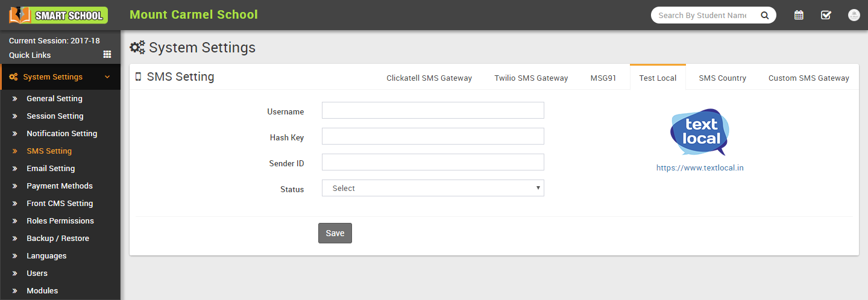Click into the Hash Key field
868x300 pixels.
433,136
